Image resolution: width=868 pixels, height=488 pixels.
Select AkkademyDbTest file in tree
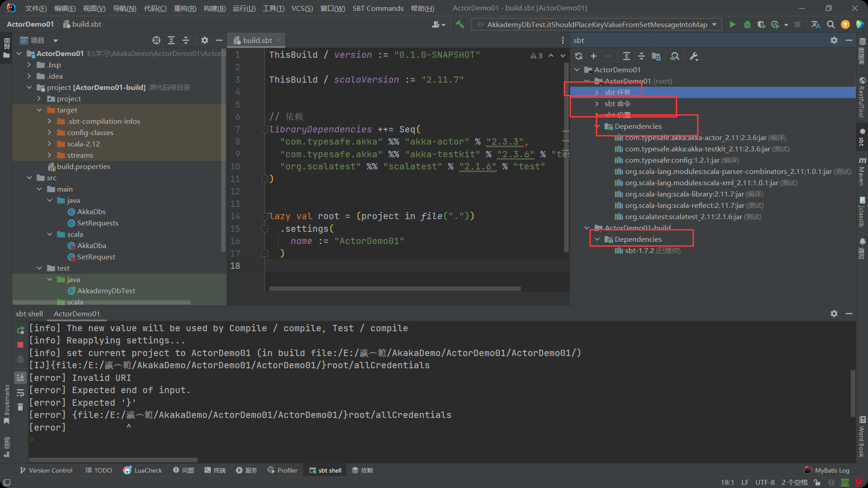point(106,291)
